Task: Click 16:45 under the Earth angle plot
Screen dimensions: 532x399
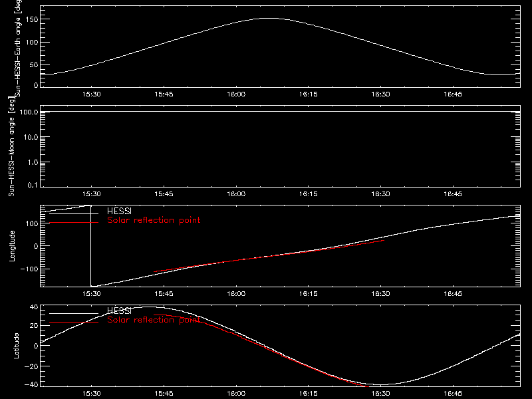Action: 453,94
